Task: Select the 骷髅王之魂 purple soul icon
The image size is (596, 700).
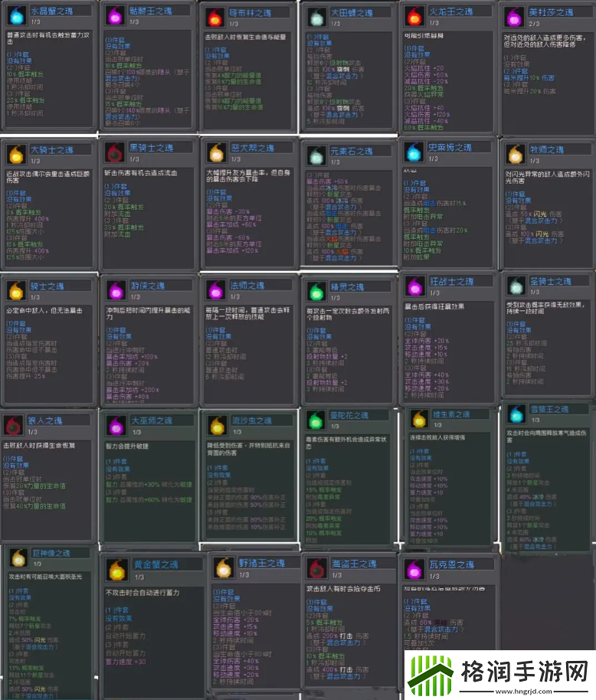Action: click(115, 15)
